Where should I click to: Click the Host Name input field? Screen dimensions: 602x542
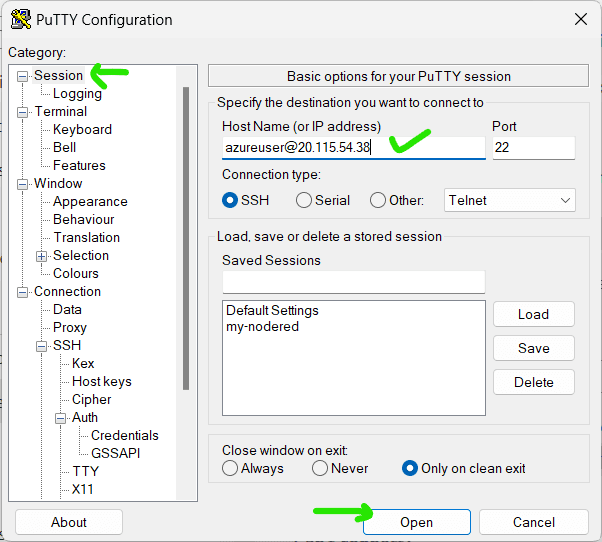(354, 147)
